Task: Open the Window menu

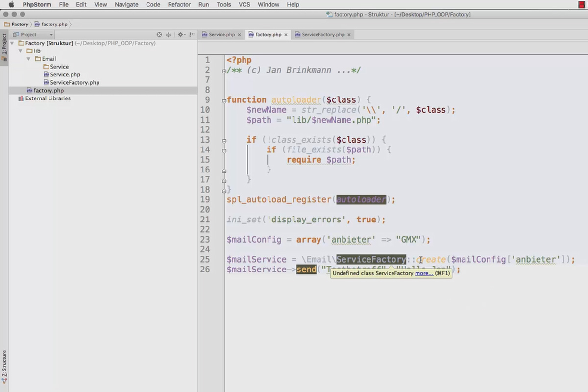Action: coord(269,4)
